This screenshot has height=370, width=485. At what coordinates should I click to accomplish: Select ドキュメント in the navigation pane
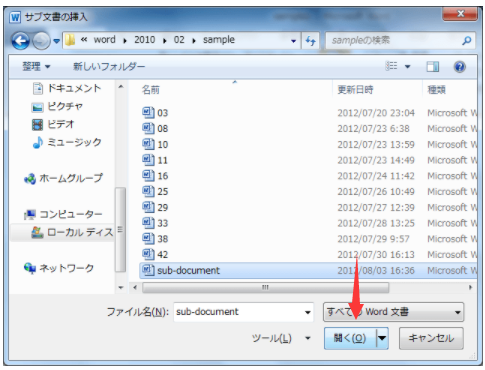(67, 88)
